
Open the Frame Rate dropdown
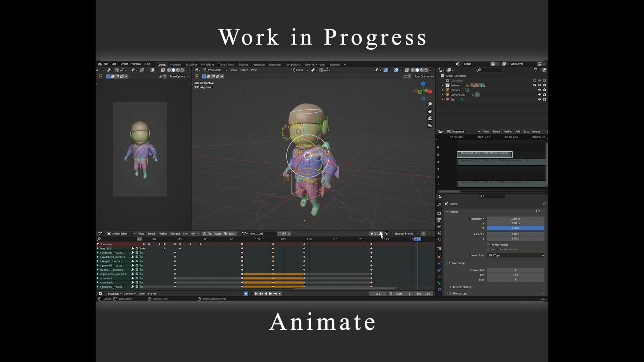516,255
